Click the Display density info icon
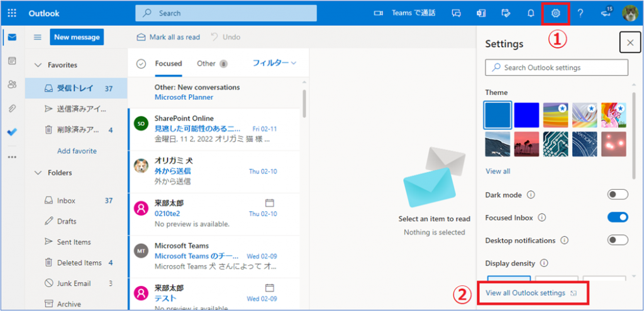The image size is (644, 311). (544, 263)
